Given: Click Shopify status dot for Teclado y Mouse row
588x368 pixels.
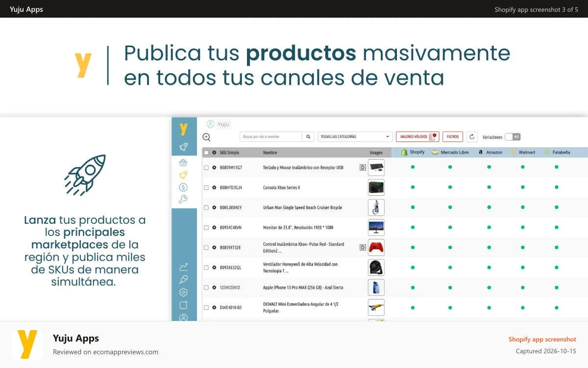Looking at the screenshot, I should click(x=413, y=167).
